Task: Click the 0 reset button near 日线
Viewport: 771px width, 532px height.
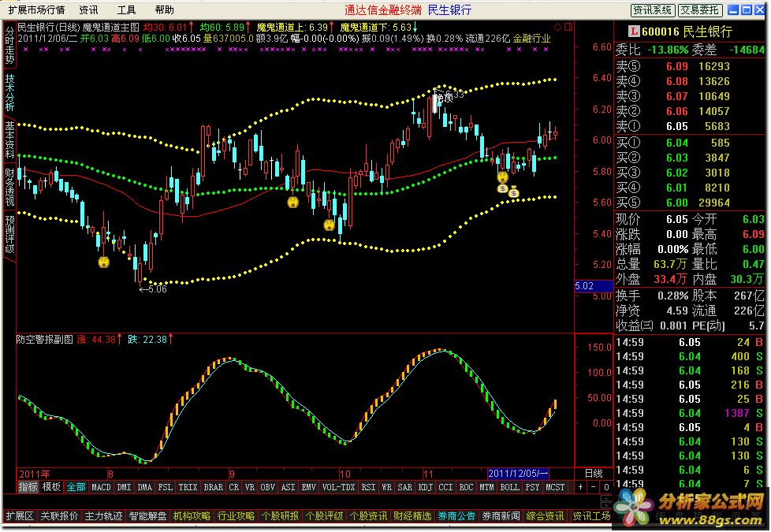Action: pos(606,487)
